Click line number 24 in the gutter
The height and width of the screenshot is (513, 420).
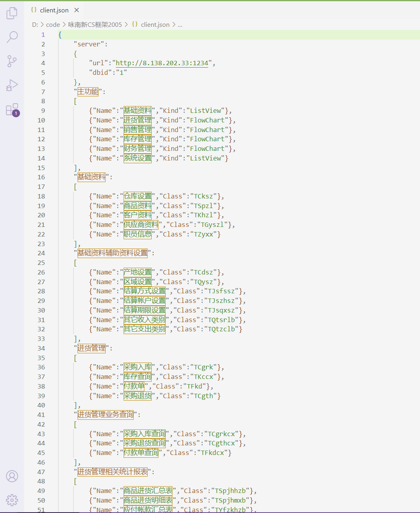pyautogui.click(x=41, y=253)
